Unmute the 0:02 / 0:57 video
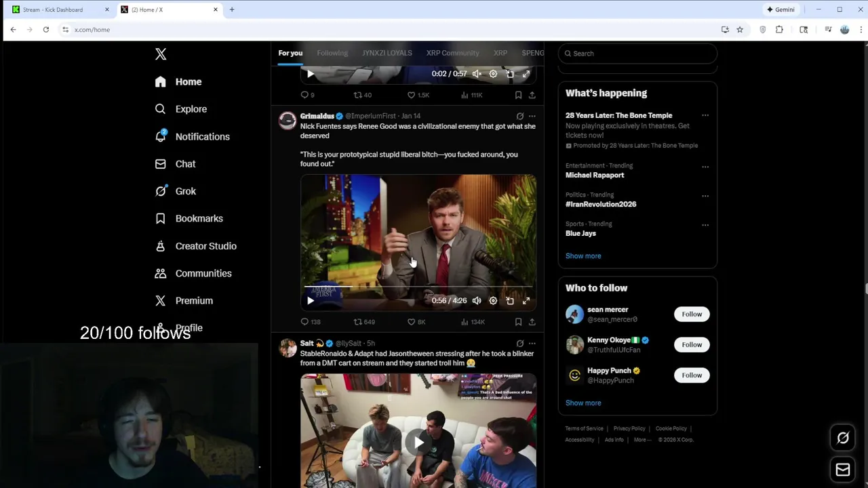This screenshot has width=868, height=488. pos(477,74)
